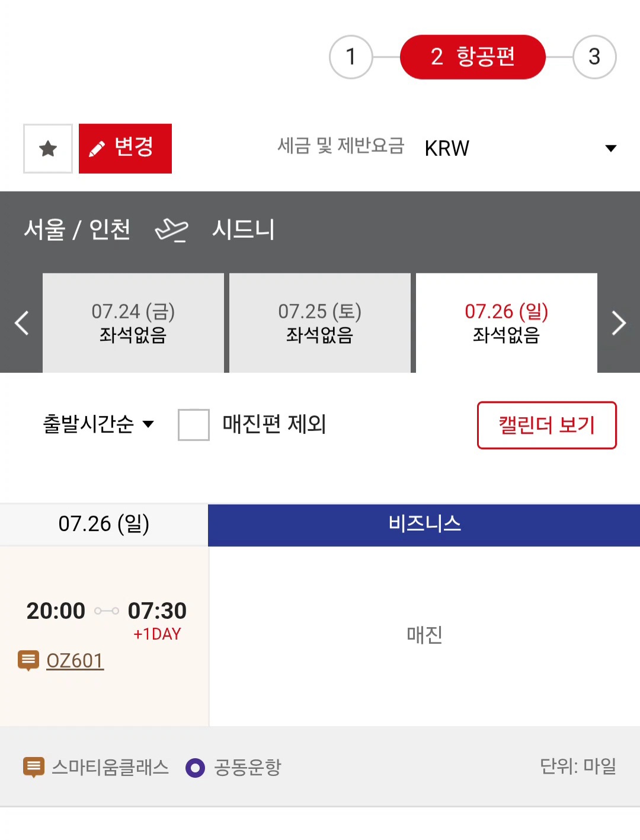
Task: Click the 변경 edit button
Action: [125, 148]
